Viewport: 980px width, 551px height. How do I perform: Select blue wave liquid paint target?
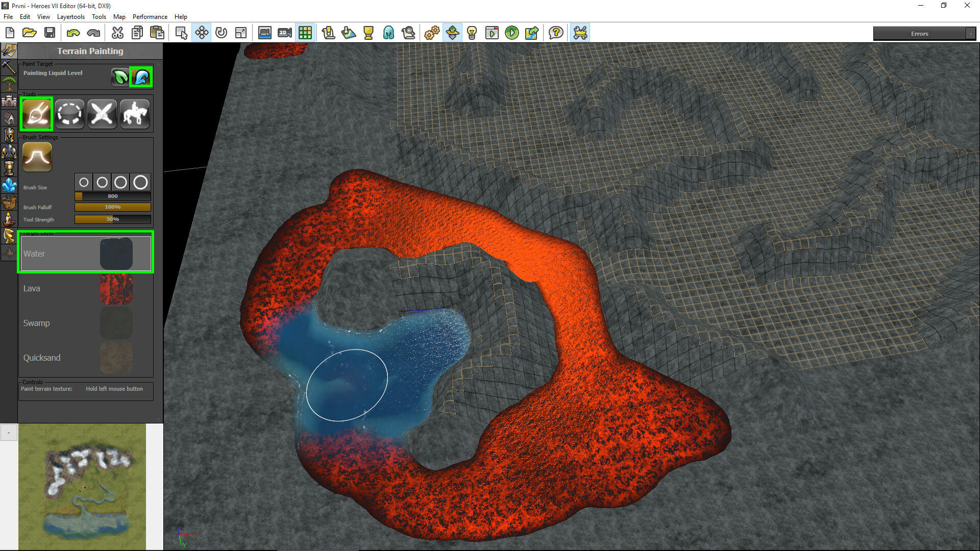(x=141, y=77)
